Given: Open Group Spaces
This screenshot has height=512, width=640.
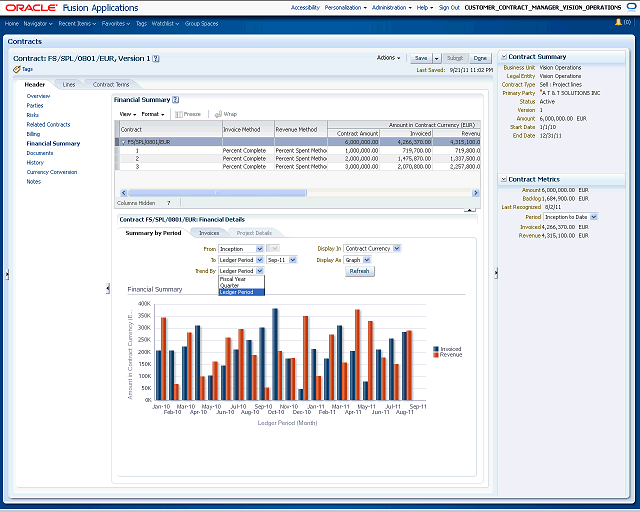Looking at the screenshot, I should click(x=202, y=24).
